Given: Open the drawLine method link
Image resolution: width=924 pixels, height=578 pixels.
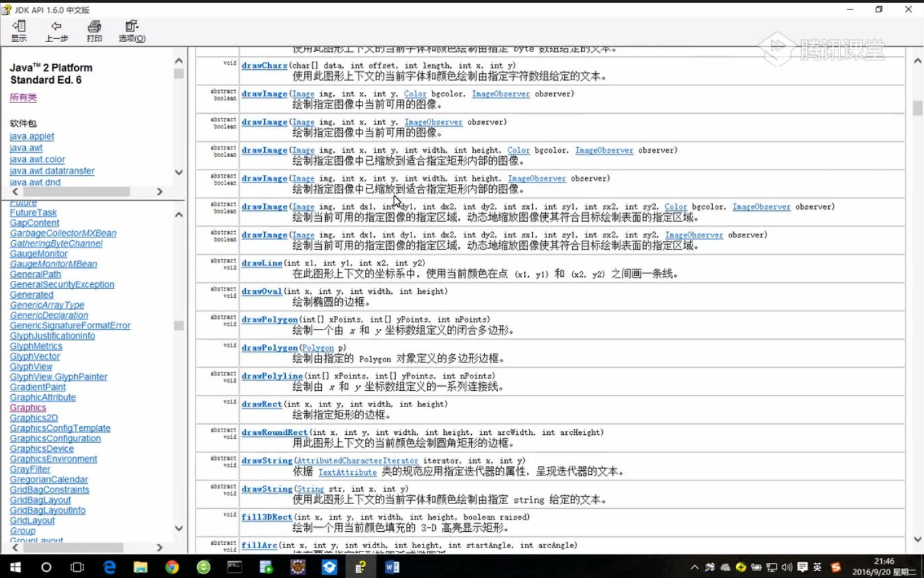Looking at the screenshot, I should pyautogui.click(x=262, y=263).
